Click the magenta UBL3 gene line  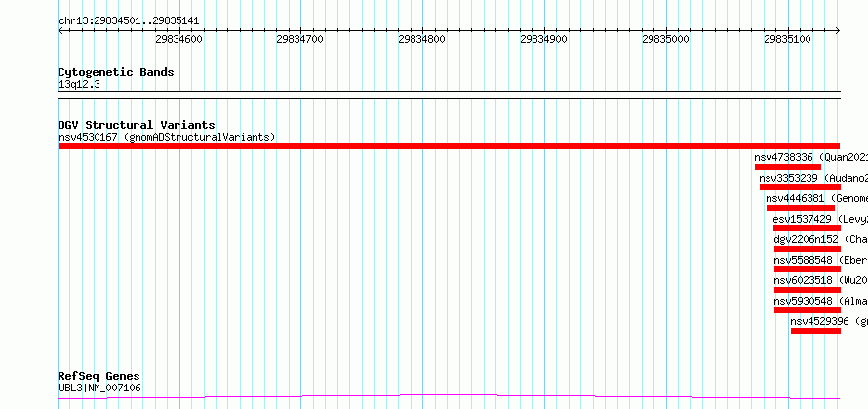pyautogui.click(x=449, y=396)
